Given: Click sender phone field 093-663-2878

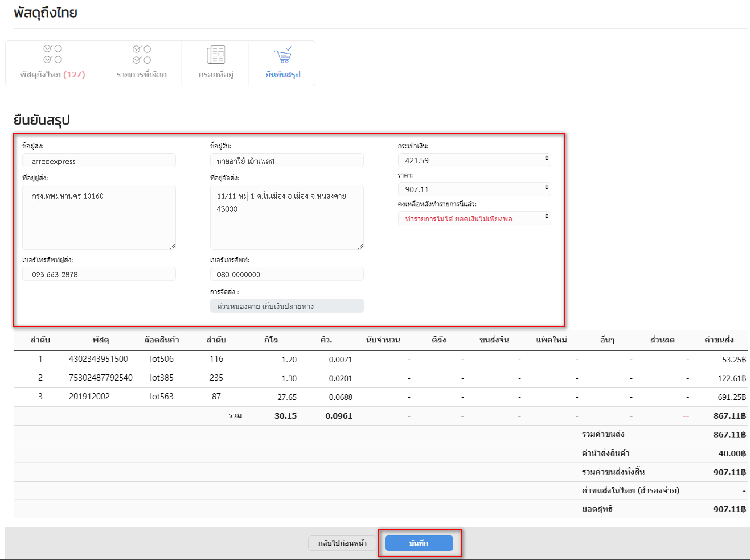Looking at the screenshot, I should coord(99,274).
